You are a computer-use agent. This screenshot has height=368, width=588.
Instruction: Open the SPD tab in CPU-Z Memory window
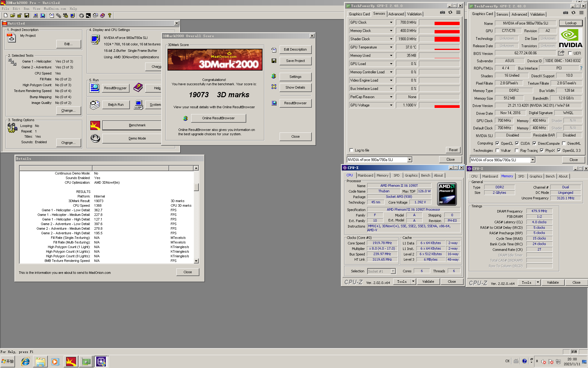pyautogui.click(x=521, y=176)
